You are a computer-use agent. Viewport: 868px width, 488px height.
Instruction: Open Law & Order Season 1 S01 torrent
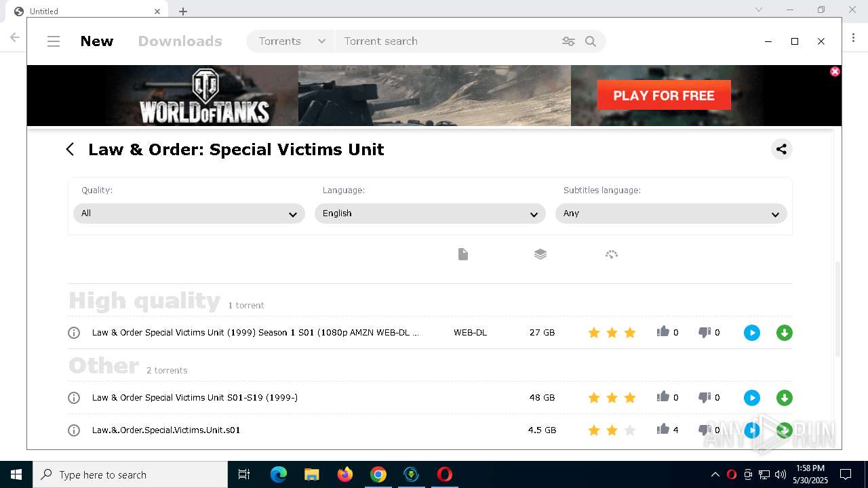click(x=255, y=333)
